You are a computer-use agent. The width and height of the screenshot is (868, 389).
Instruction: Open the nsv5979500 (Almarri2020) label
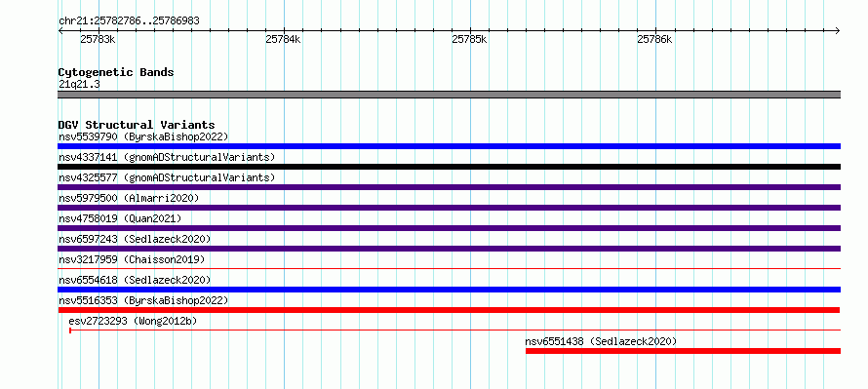point(129,198)
